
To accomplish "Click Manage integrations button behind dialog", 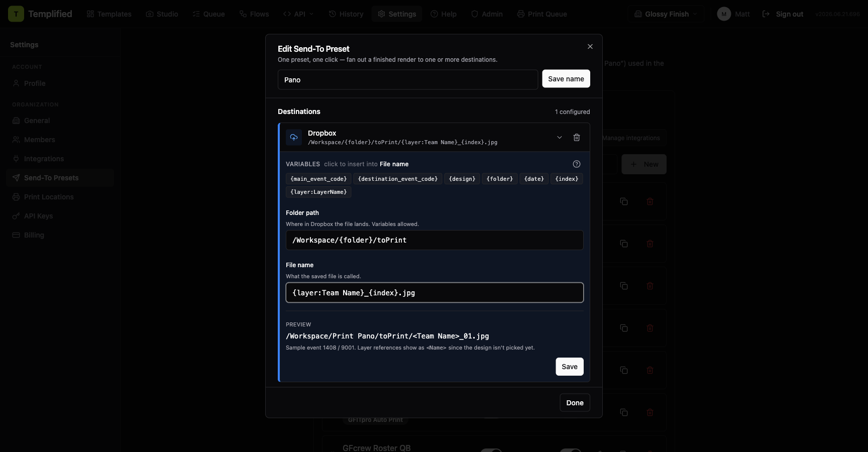I will click(631, 138).
